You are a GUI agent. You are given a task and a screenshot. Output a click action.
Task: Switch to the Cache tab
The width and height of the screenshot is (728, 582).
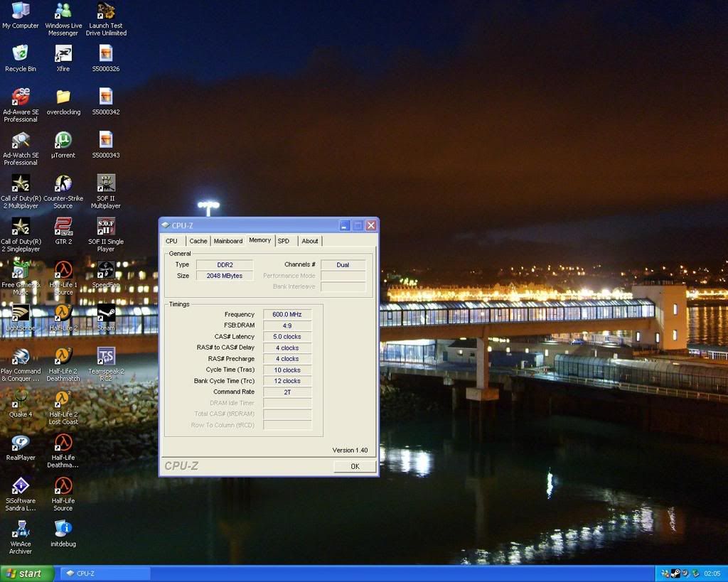pyautogui.click(x=198, y=241)
